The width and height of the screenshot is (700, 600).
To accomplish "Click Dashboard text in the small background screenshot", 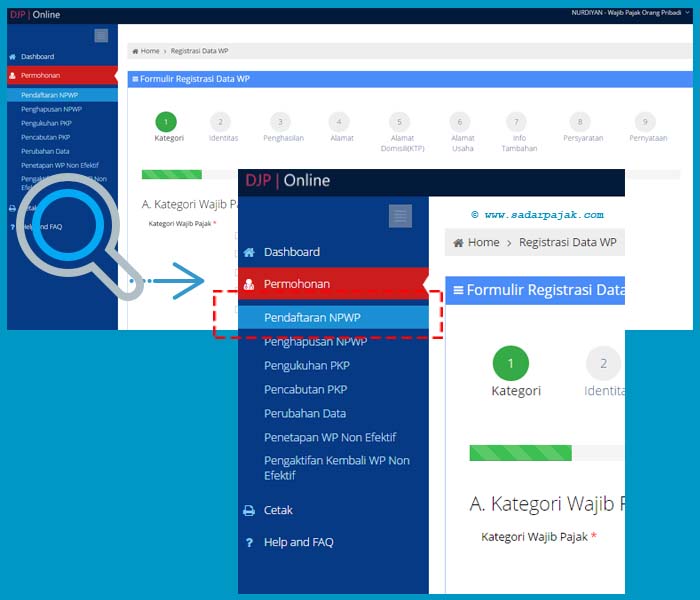I will click(x=38, y=57).
